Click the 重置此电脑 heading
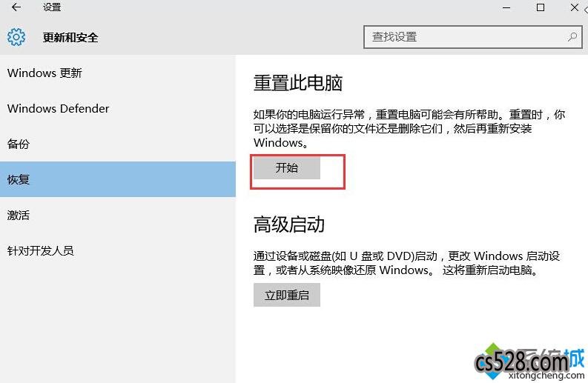 (x=298, y=83)
